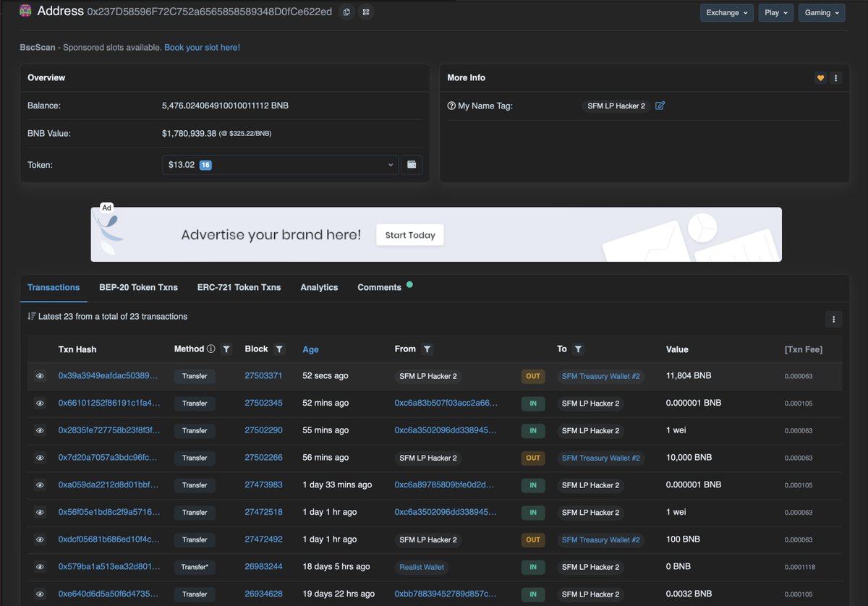This screenshot has width=868, height=606.
Task: Expand the $13.02 token holdings dropdown
Action: pos(280,165)
